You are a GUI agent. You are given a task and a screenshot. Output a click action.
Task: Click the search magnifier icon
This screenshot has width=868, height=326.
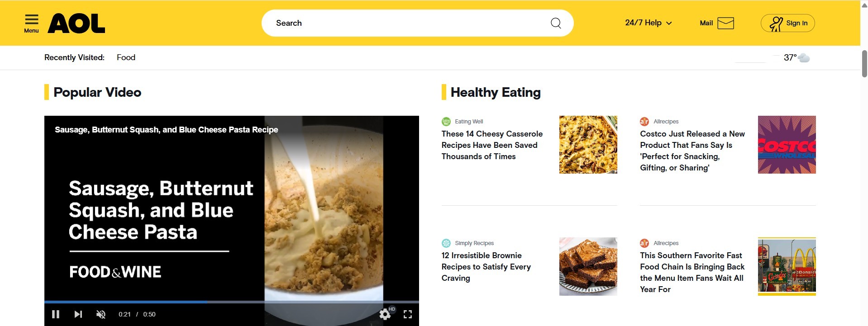click(556, 23)
